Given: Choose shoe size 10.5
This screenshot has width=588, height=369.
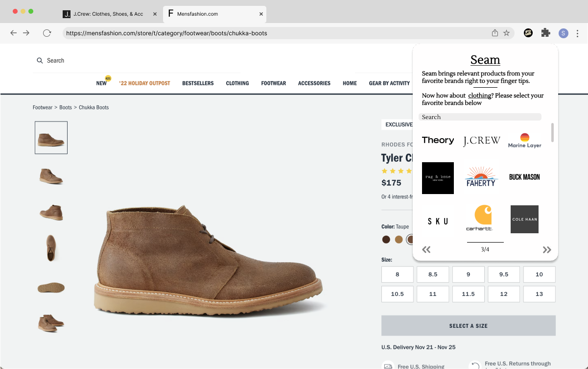Looking at the screenshot, I should click(x=398, y=294).
